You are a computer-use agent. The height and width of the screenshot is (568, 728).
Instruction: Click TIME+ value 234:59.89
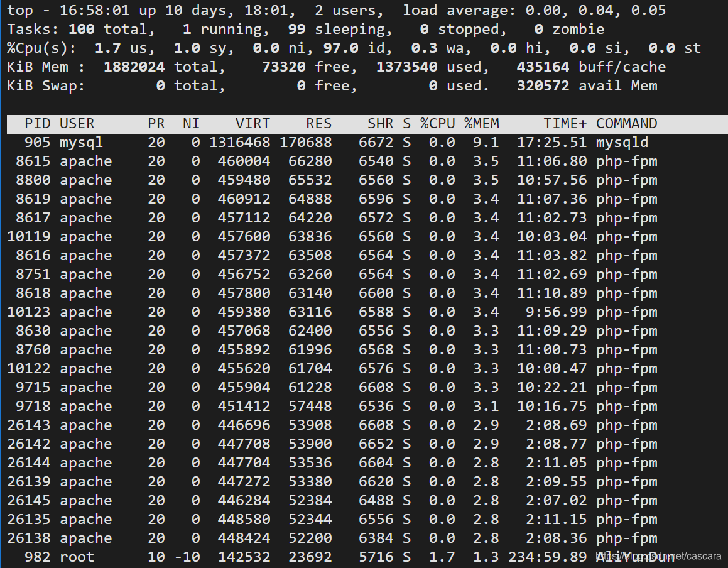coord(547,557)
